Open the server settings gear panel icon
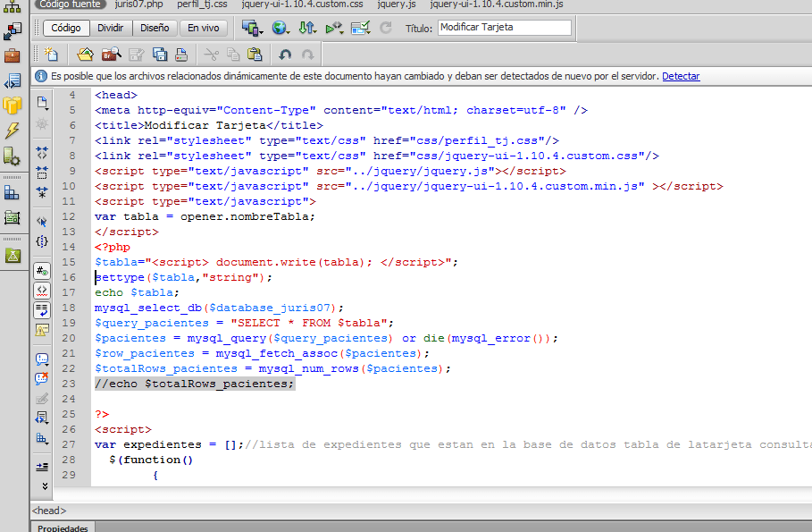Image resolution: width=812 pixels, height=532 pixels. point(12,156)
